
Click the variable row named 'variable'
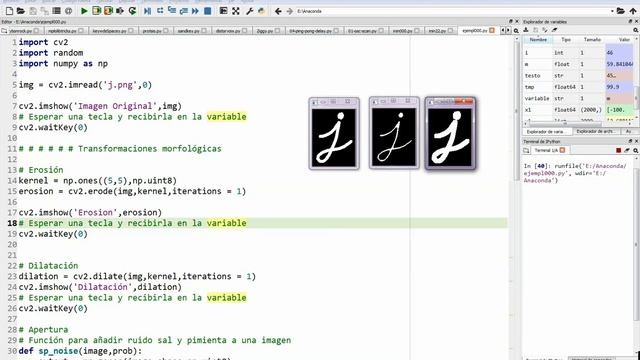click(x=578, y=98)
